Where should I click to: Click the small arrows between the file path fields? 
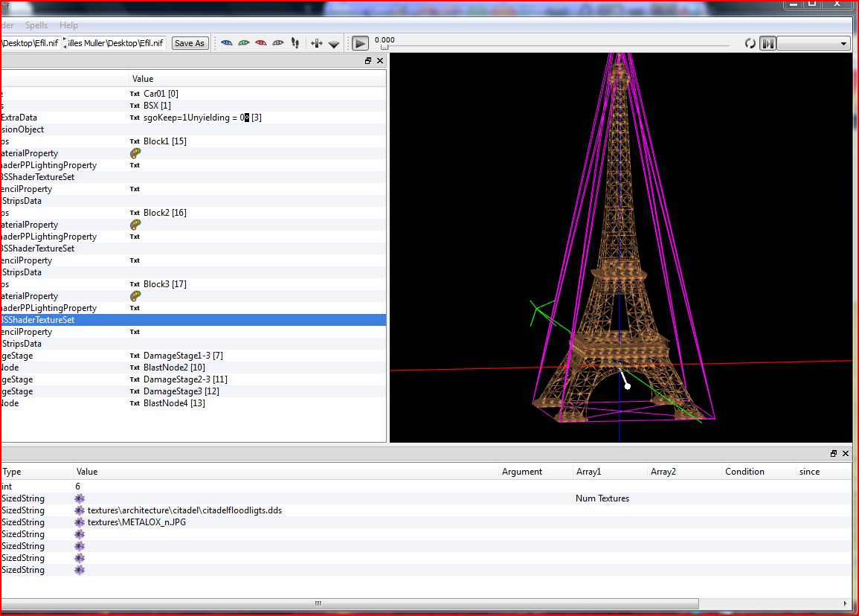[x=65, y=43]
